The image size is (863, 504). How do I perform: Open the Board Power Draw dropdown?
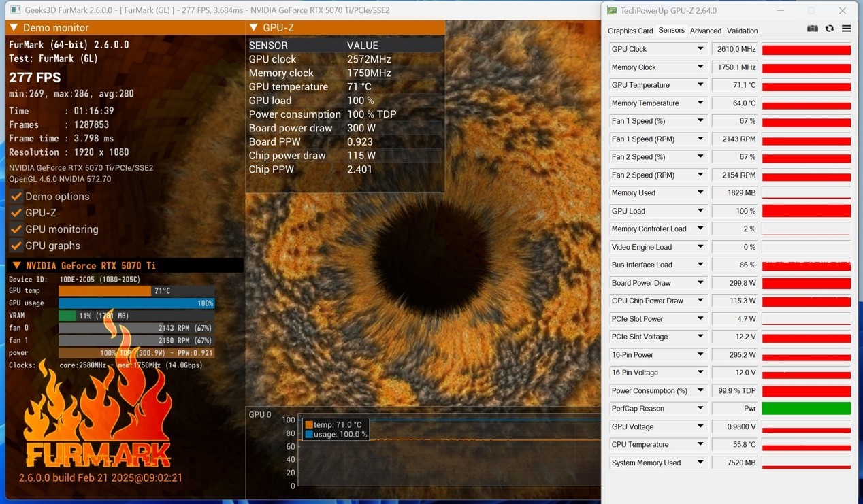point(700,282)
